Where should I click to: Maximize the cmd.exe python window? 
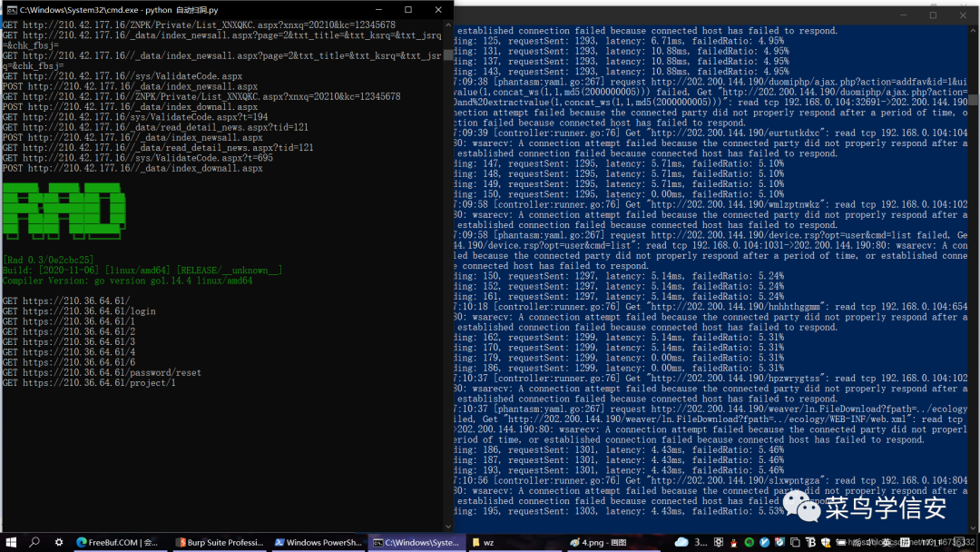coord(408,9)
